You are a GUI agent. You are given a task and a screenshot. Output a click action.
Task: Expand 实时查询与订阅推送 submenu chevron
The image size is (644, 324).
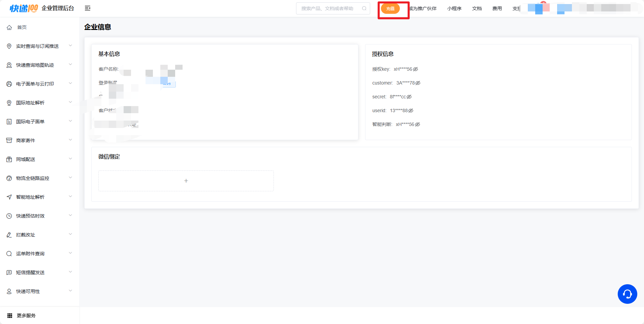[x=70, y=45]
